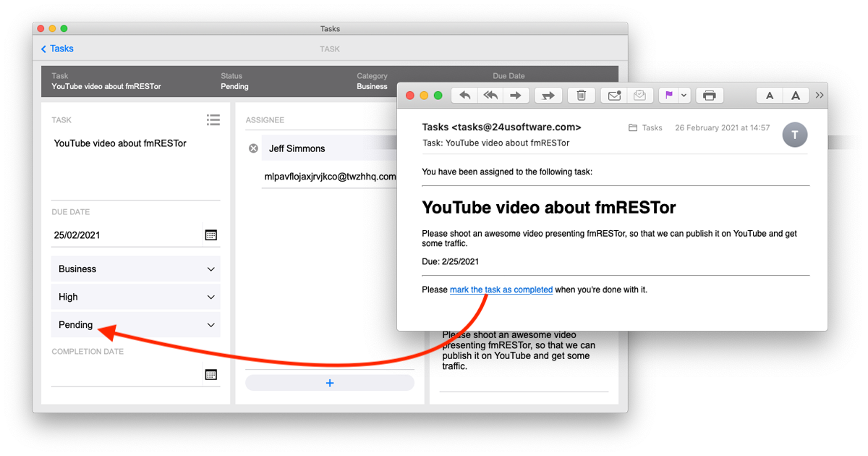Select Jeff Simmons assignee name
868x456 pixels.
tap(297, 148)
